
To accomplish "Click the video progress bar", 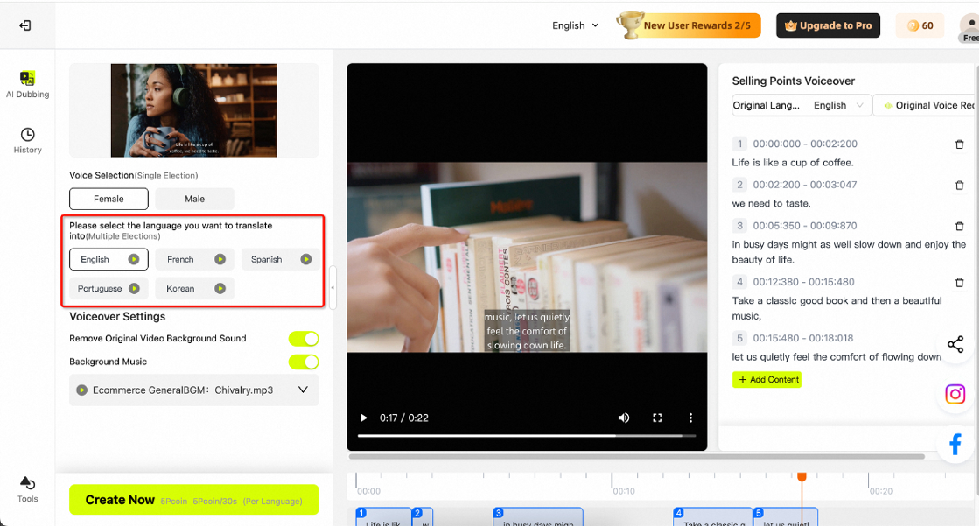I will [527, 435].
